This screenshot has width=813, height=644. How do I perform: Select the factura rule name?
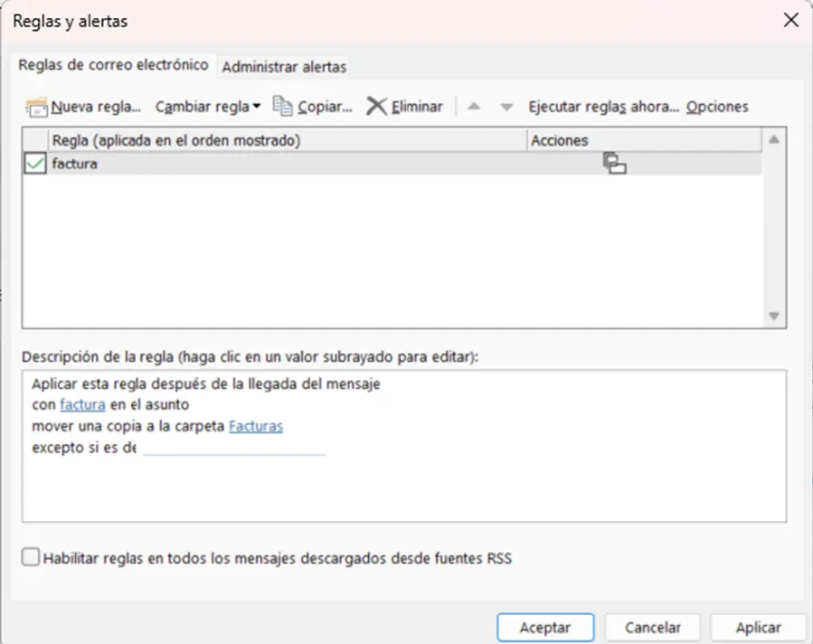point(75,164)
